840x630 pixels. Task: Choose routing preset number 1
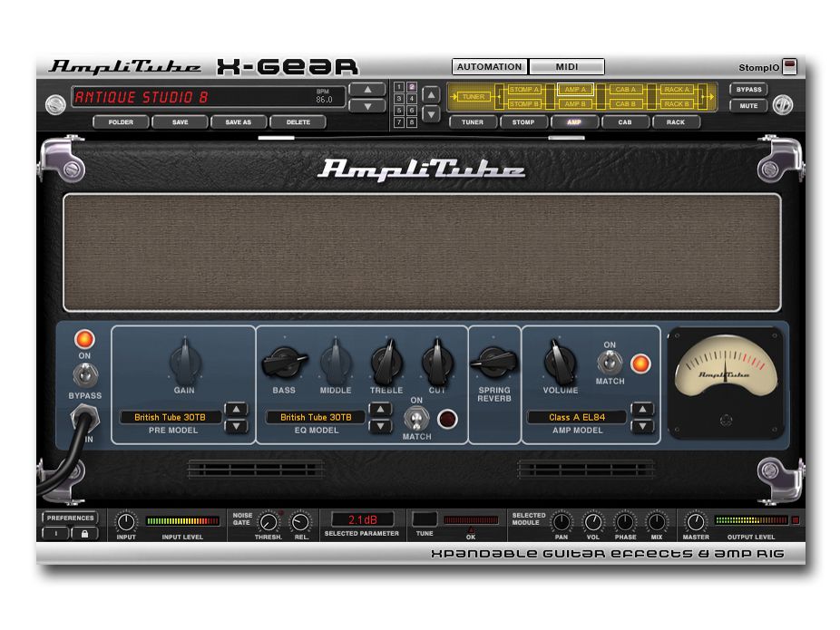(x=399, y=87)
